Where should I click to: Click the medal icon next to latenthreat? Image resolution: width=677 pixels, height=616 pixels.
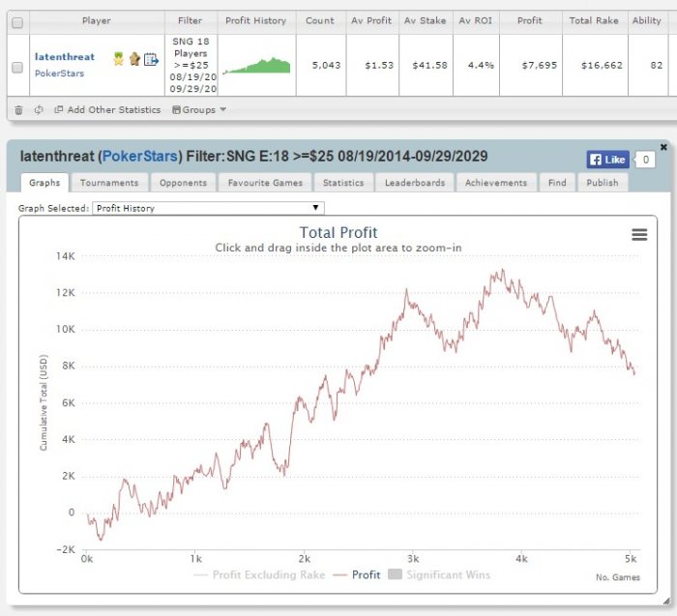click(118, 59)
